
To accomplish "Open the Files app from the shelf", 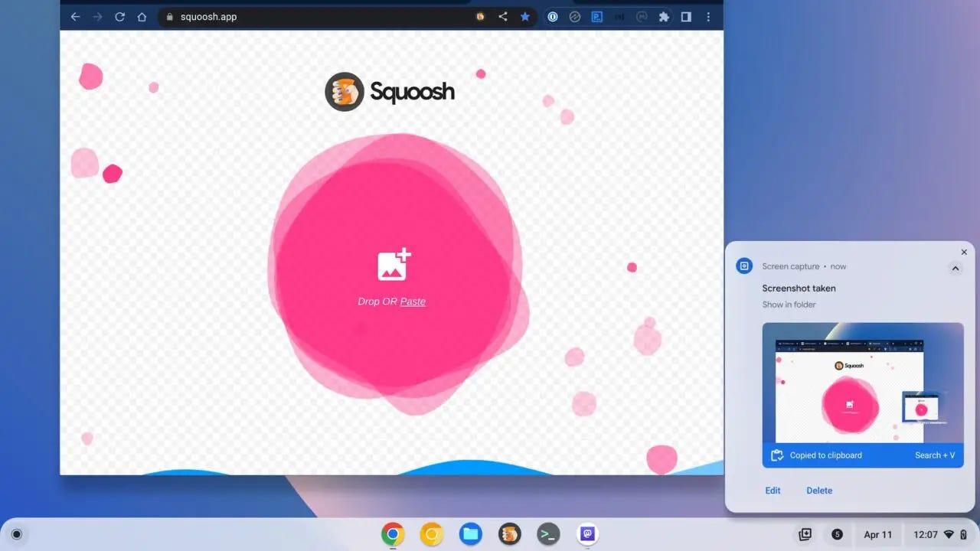I will pos(471,534).
